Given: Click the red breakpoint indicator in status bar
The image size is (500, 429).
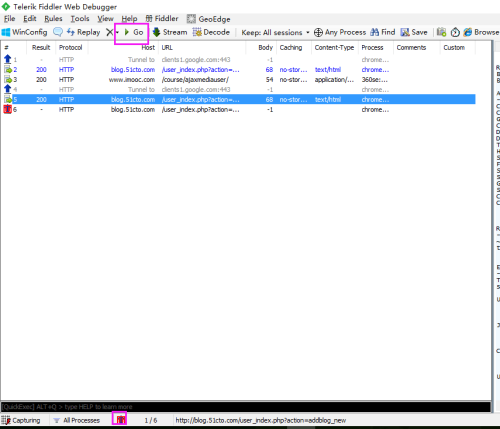Looking at the screenshot, I should 120,419.
